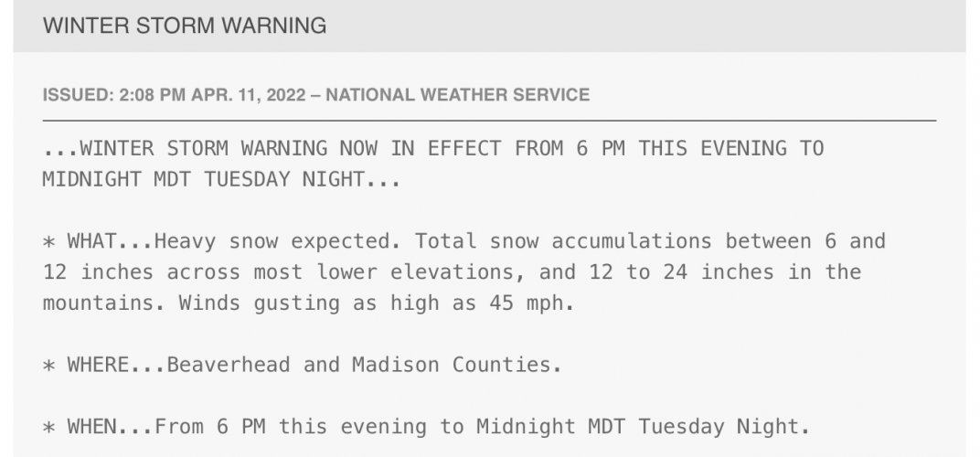Click the "Winds gusting as high as 45 mph" sentence
The image size is (980, 457).
pyautogui.click(x=377, y=303)
